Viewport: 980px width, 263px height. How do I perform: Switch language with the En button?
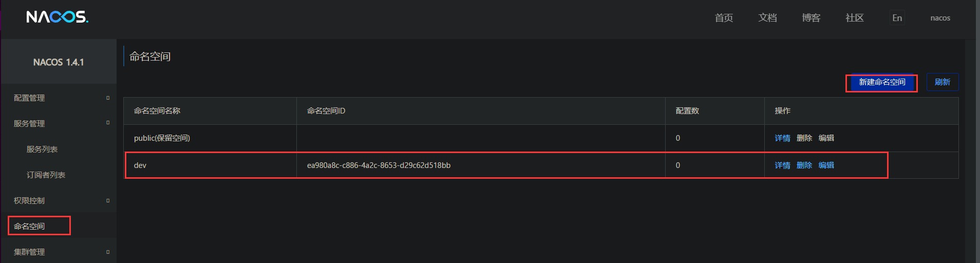(897, 18)
